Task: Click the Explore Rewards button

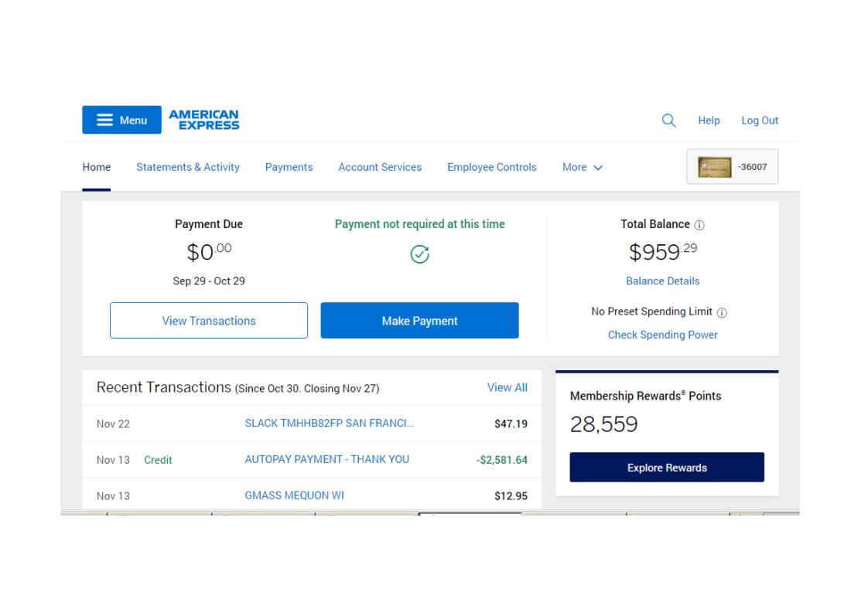Action: click(x=667, y=468)
